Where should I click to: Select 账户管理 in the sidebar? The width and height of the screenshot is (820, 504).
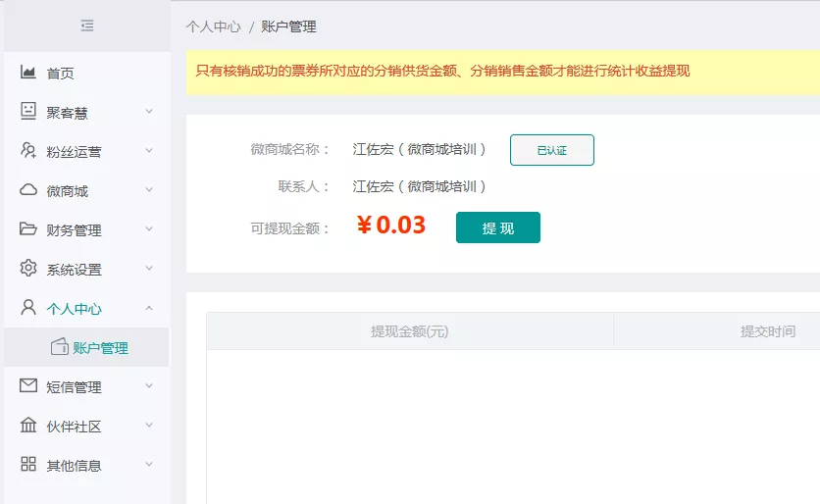[100, 348]
